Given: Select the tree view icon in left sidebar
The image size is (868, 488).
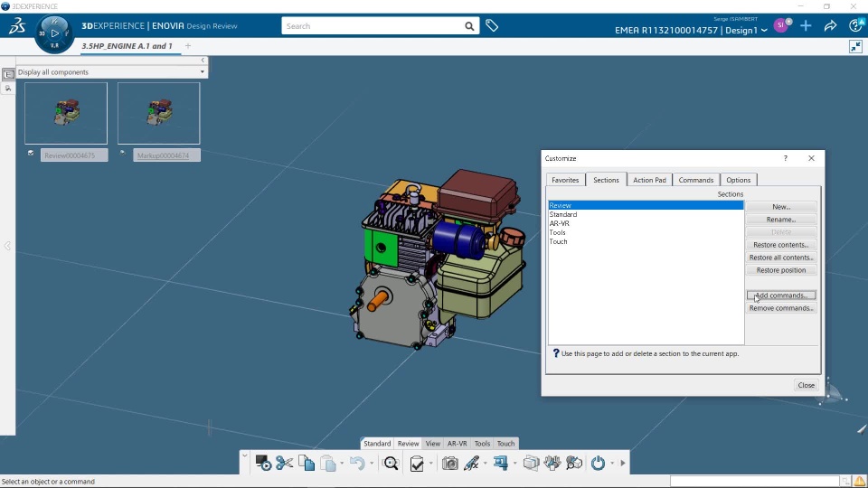Looking at the screenshot, I should tap(8, 74).
